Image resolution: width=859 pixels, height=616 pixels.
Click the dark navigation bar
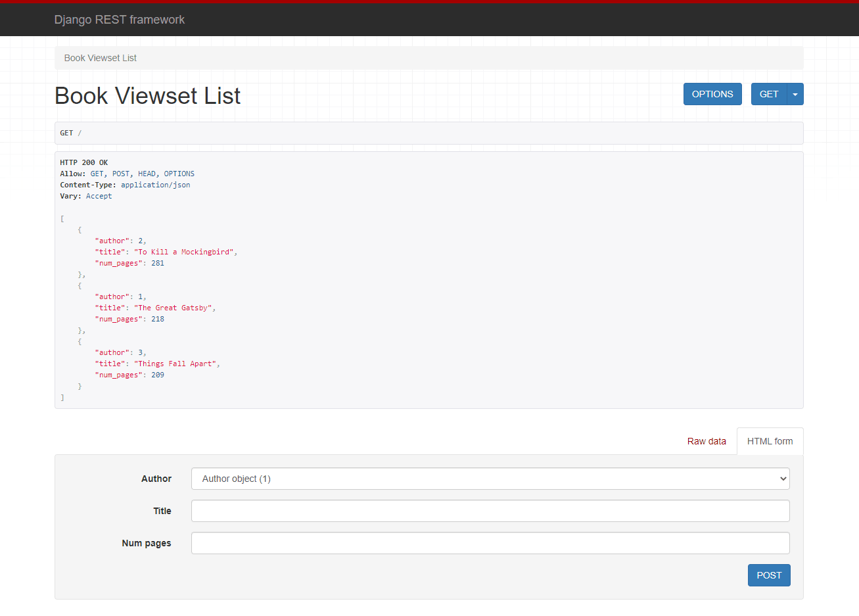(x=427, y=20)
